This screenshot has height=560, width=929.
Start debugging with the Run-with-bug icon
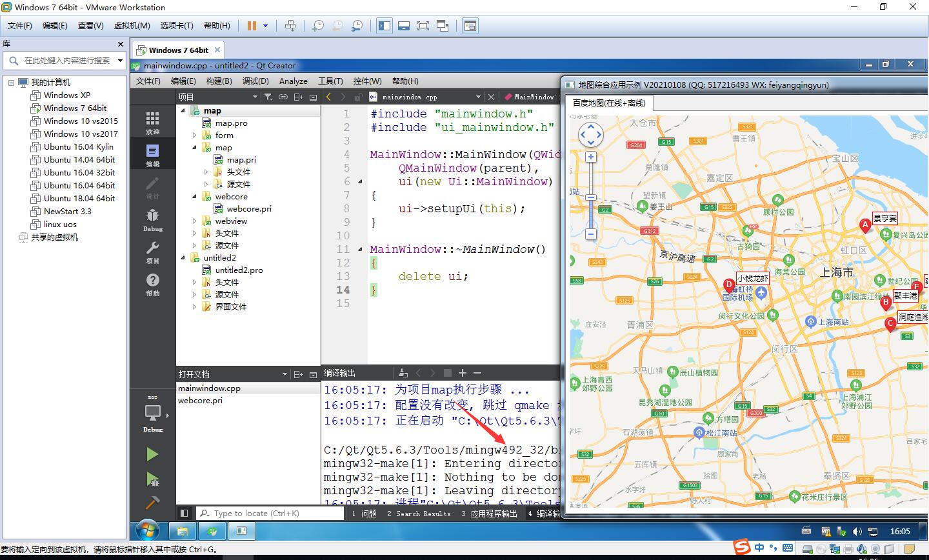click(x=152, y=479)
